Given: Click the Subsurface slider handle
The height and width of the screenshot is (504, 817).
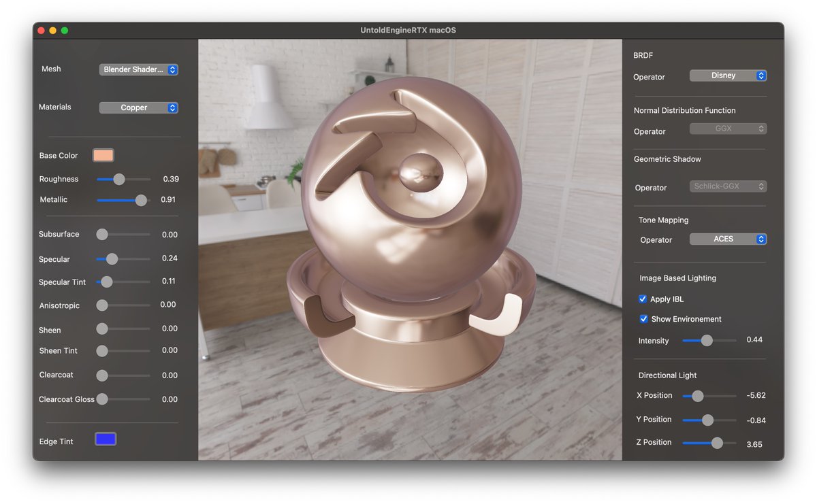Looking at the screenshot, I should click(102, 234).
